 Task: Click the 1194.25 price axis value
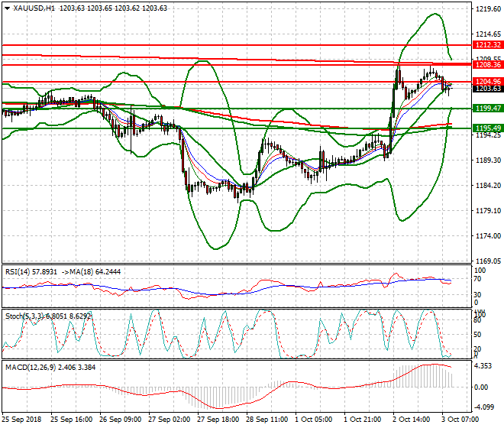click(x=488, y=135)
